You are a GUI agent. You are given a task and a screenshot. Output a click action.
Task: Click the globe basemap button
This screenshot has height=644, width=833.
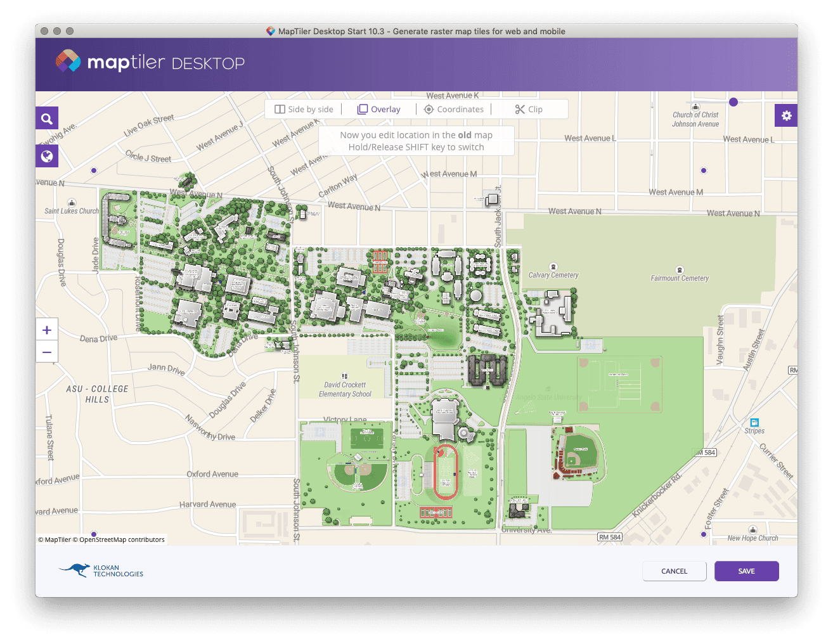click(47, 156)
